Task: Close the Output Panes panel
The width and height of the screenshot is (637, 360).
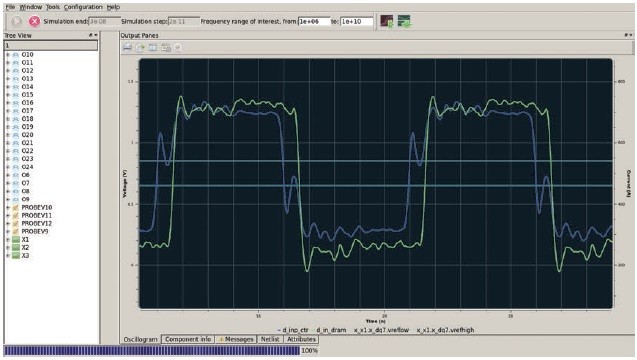Action: point(631,35)
